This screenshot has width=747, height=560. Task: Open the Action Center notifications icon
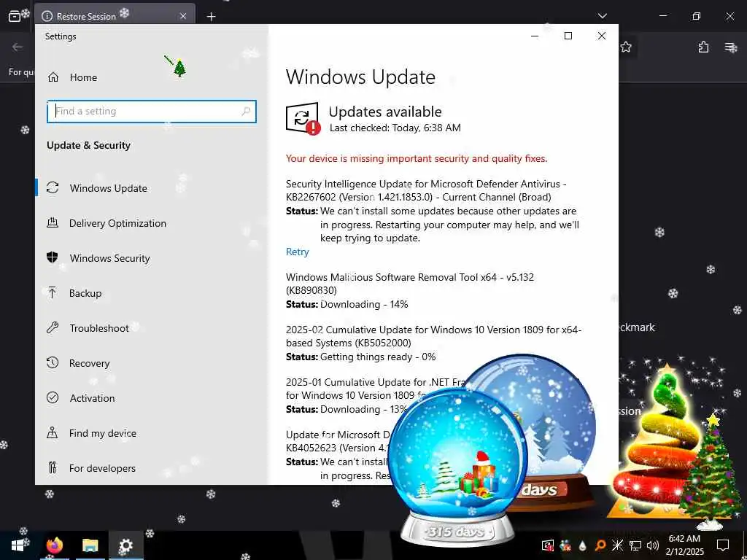723,545
